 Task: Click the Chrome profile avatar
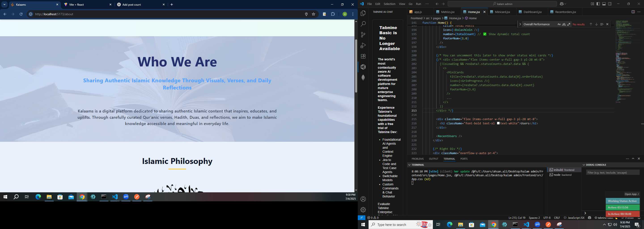[345, 14]
